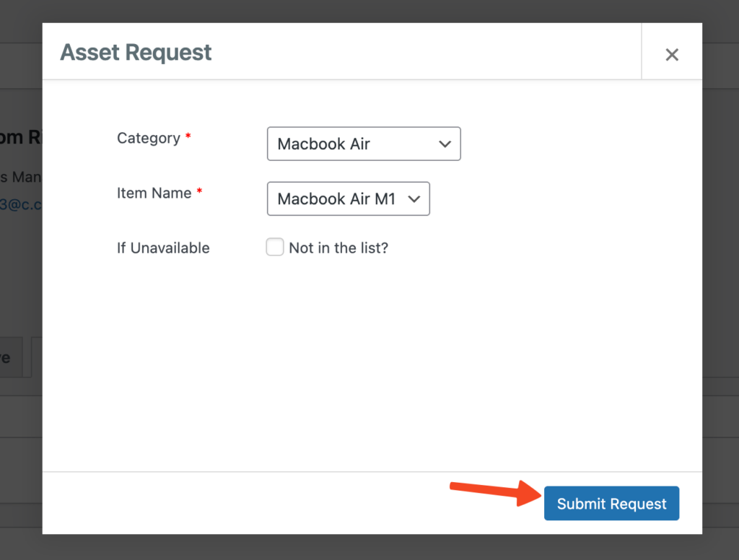Close the Asset Request dialog
Screen dimensions: 739x560
[x=671, y=55]
